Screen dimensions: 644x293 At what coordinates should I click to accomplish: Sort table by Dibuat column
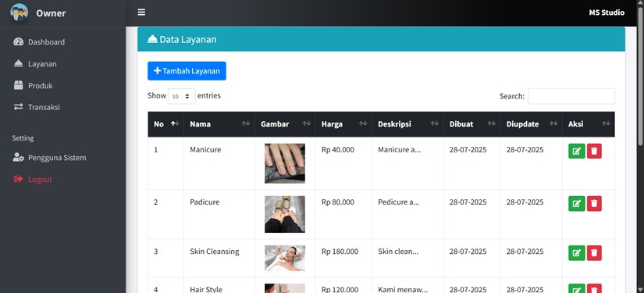[472, 124]
